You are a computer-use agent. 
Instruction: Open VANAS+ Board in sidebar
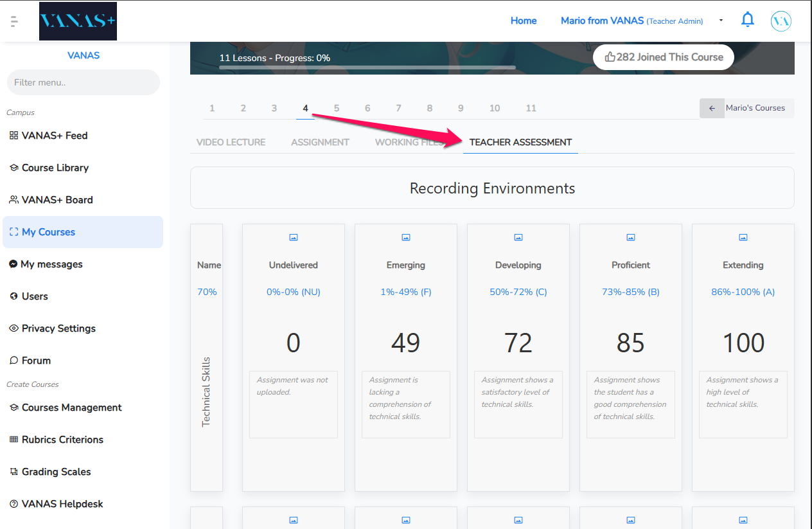pyautogui.click(x=83, y=200)
